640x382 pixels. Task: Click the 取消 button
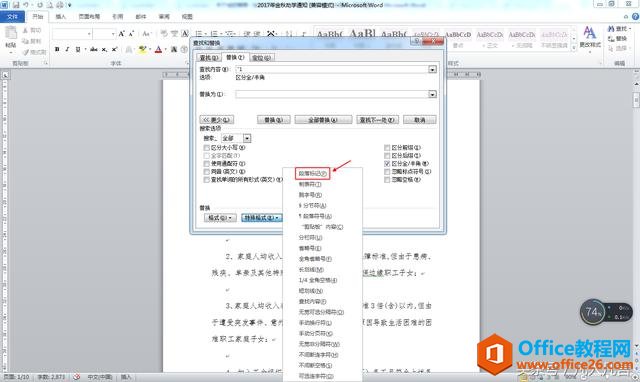pos(420,120)
